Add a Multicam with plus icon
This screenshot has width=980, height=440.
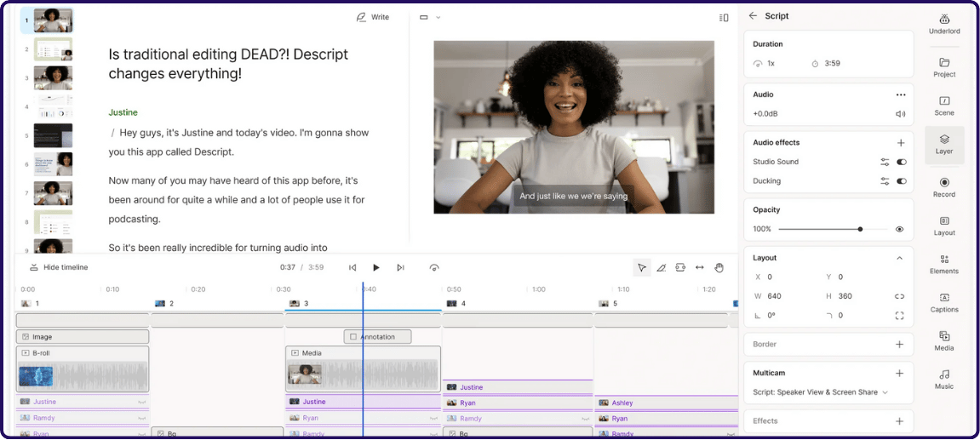tap(899, 373)
